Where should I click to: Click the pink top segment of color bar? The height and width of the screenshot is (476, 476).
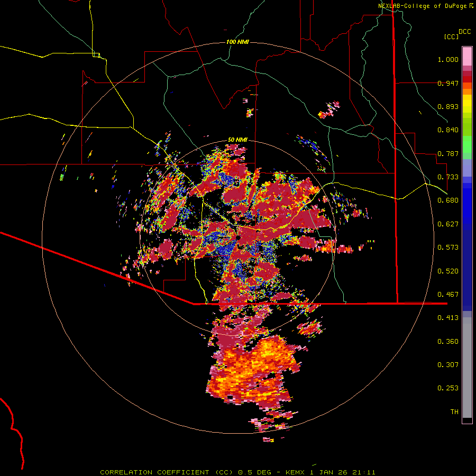(x=467, y=57)
